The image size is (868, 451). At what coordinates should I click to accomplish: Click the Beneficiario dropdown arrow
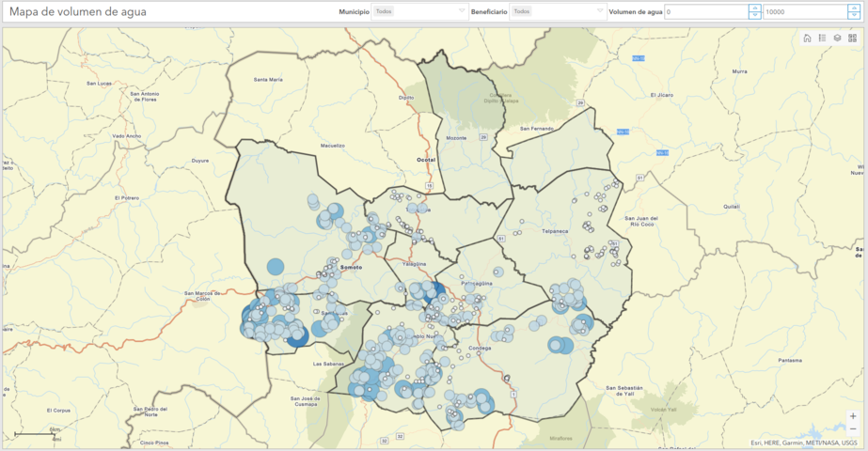(598, 11)
